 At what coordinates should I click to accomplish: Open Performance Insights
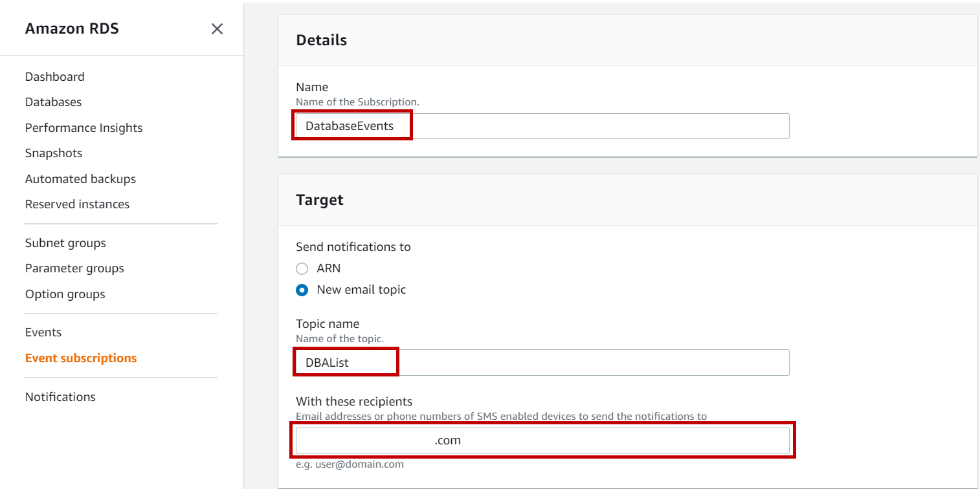tap(84, 128)
